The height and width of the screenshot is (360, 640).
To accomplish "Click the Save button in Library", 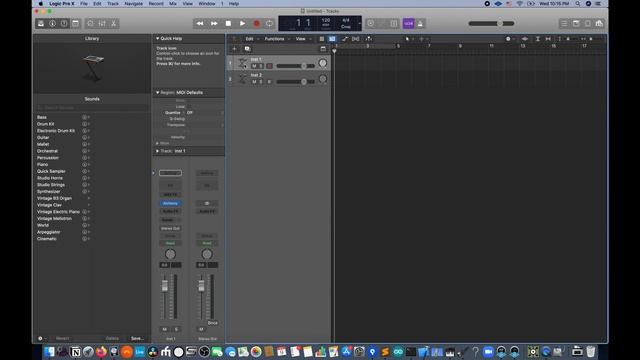I will pyautogui.click(x=137, y=338).
